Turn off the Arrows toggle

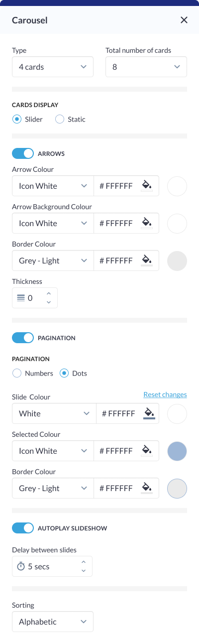click(x=23, y=153)
